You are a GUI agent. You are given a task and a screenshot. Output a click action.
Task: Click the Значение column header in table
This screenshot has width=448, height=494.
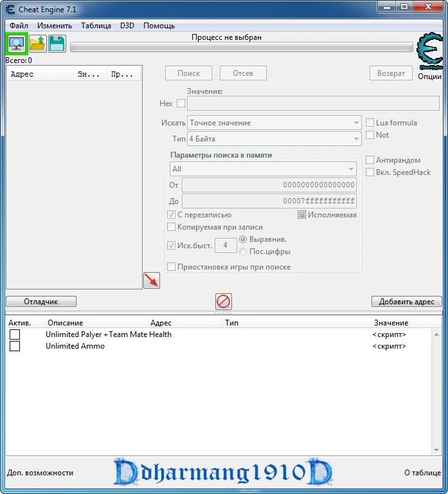click(x=406, y=323)
